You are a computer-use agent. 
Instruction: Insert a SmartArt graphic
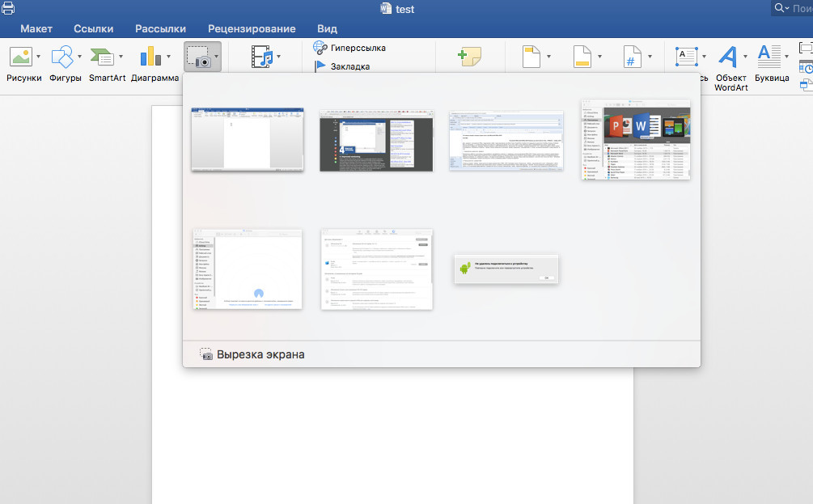102,57
